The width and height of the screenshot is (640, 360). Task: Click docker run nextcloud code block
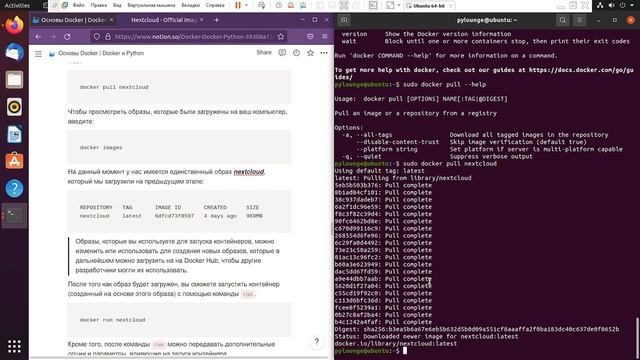coord(179,320)
